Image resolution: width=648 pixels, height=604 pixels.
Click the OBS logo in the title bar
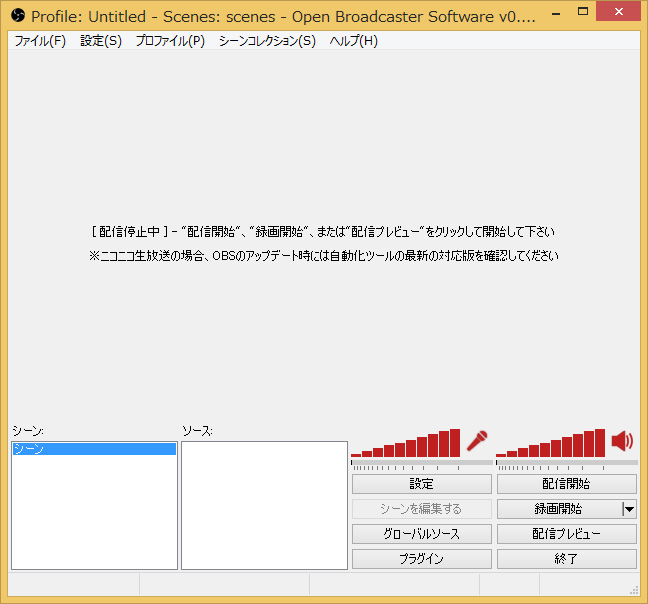pos(18,16)
